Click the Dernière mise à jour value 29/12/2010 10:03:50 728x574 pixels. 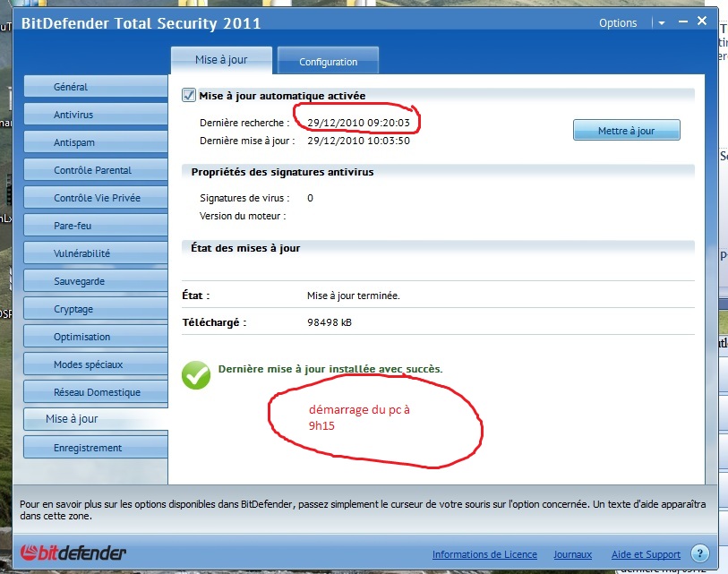pyautogui.click(x=358, y=141)
